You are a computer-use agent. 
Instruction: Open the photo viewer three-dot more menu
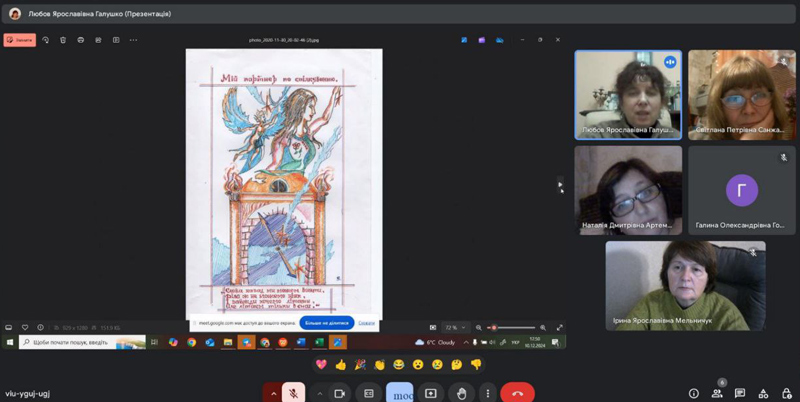pos(133,40)
